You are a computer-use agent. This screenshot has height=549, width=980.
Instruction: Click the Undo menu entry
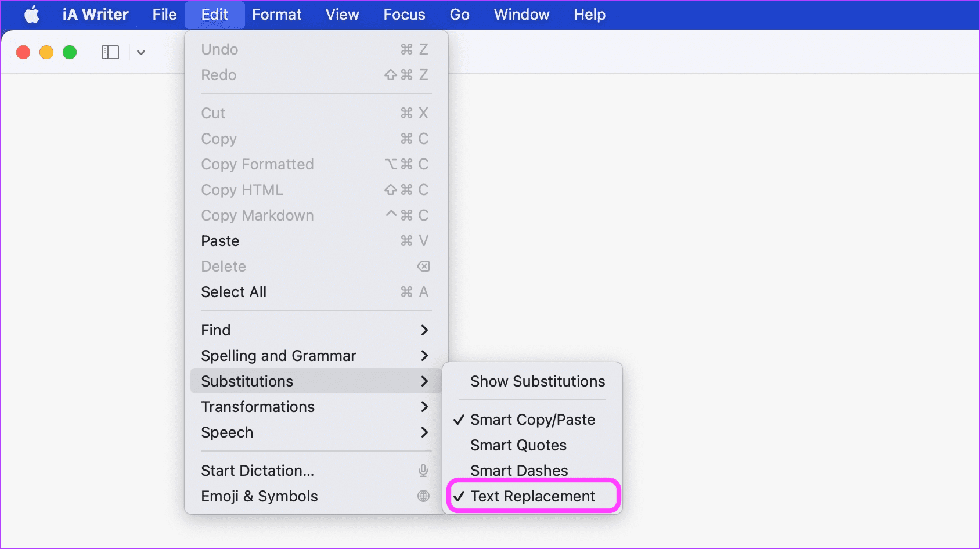[x=316, y=49]
